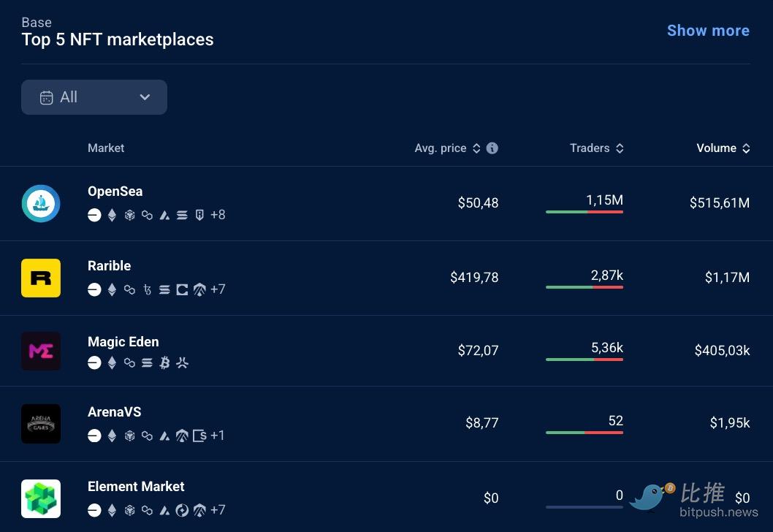
Task: Click the Base chain icon under Rarible
Action: (94, 289)
